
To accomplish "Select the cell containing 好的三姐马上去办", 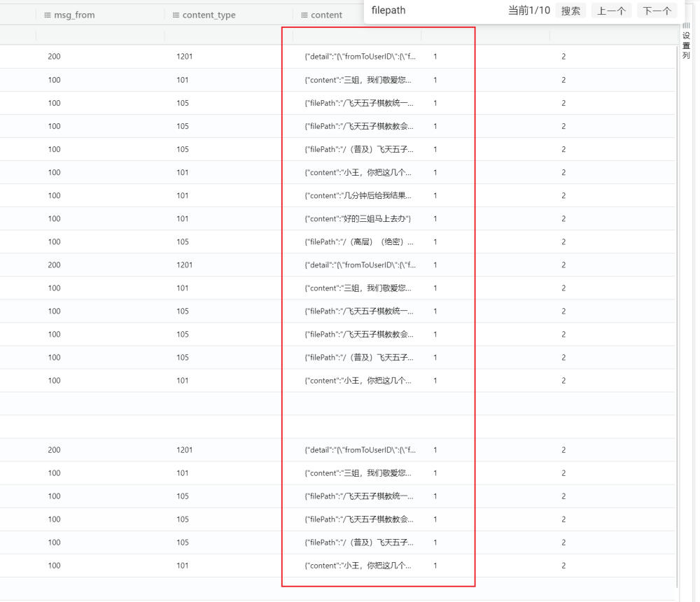I will (x=358, y=219).
